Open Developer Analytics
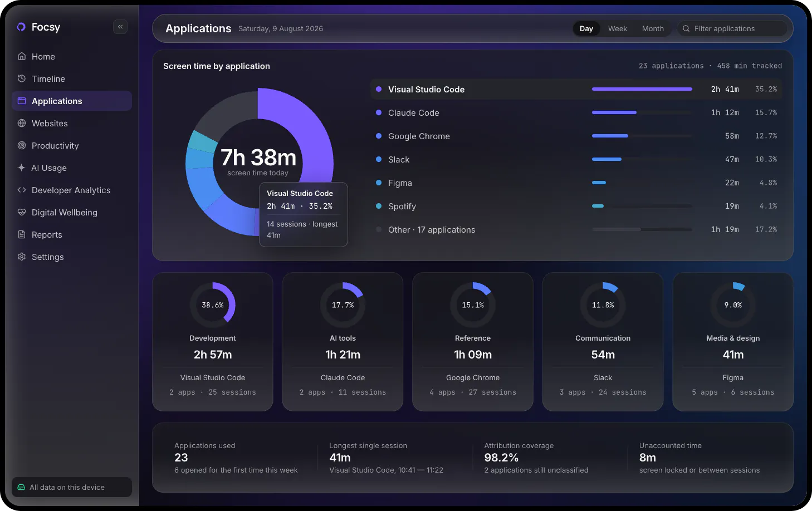The width and height of the screenshot is (812, 511). [72, 190]
